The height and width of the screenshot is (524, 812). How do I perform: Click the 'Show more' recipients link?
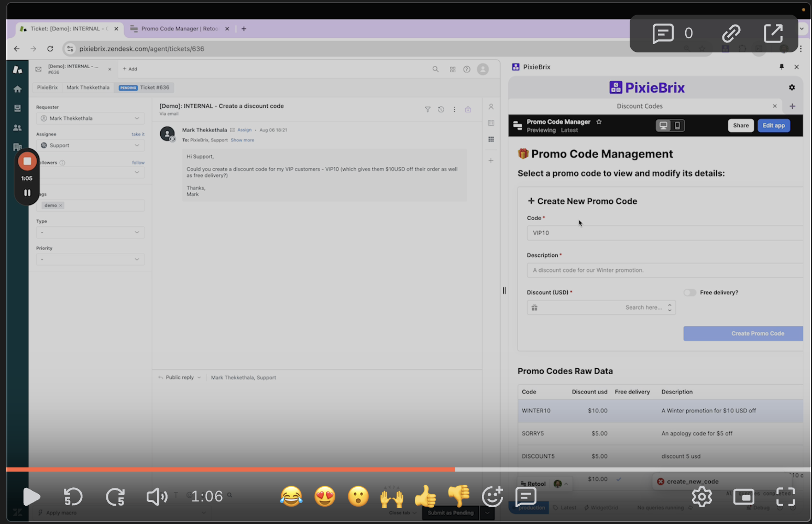[x=243, y=140]
